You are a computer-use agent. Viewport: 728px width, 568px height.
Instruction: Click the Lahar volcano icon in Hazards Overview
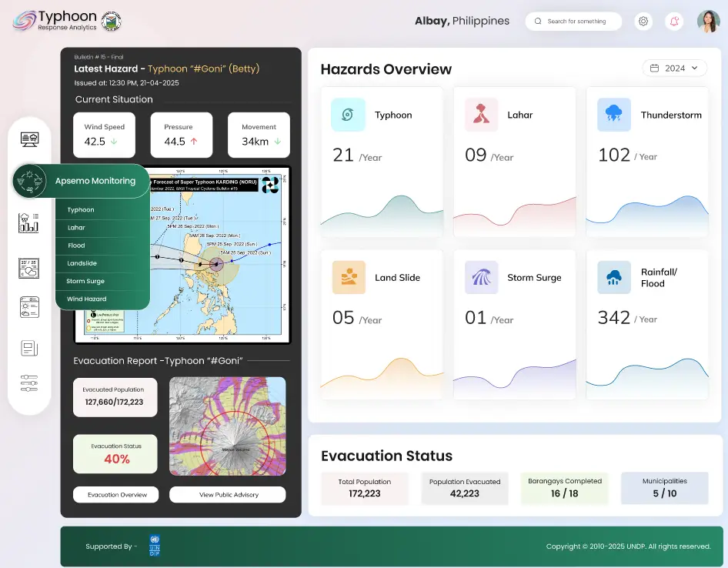[481, 114]
